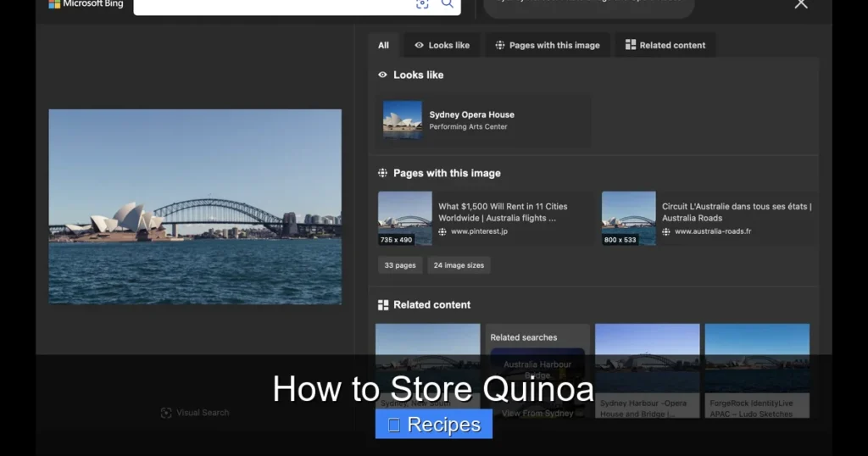The image size is (868, 456).
Task: Close the visual search overlay
Action: (x=801, y=4)
